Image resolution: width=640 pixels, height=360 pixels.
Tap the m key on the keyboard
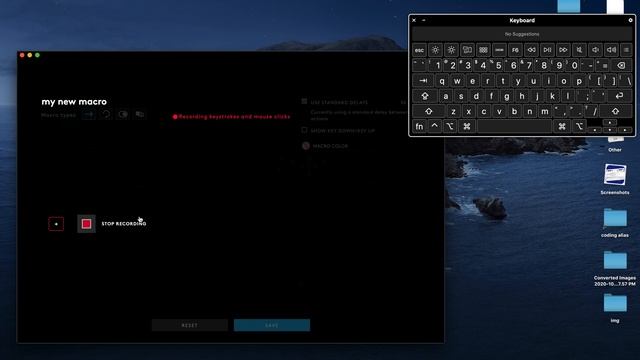544,111
